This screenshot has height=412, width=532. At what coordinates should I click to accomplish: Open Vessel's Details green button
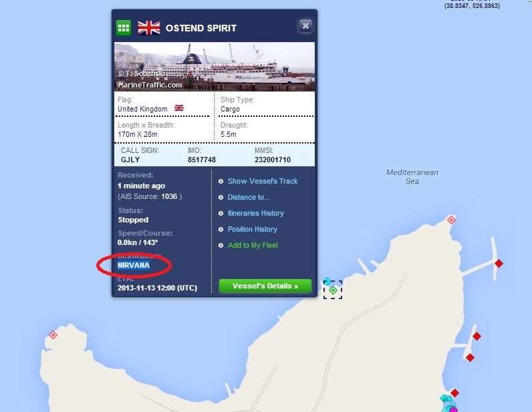265,286
